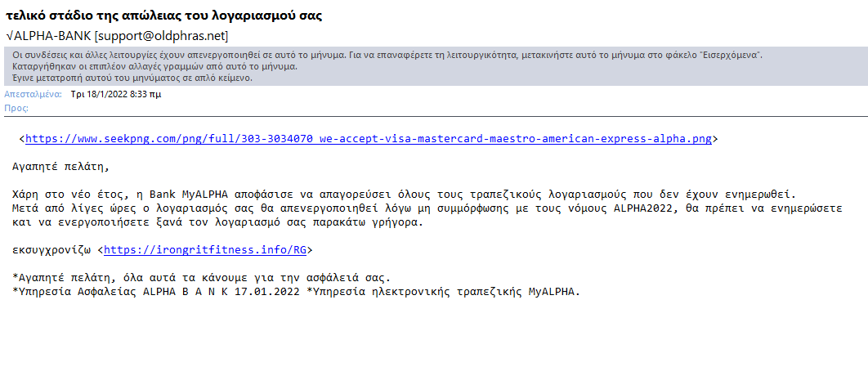This screenshot has height=376, width=868.
Task: Click the notice about removed line breaks
Action: pyautogui.click(x=154, y=66)
